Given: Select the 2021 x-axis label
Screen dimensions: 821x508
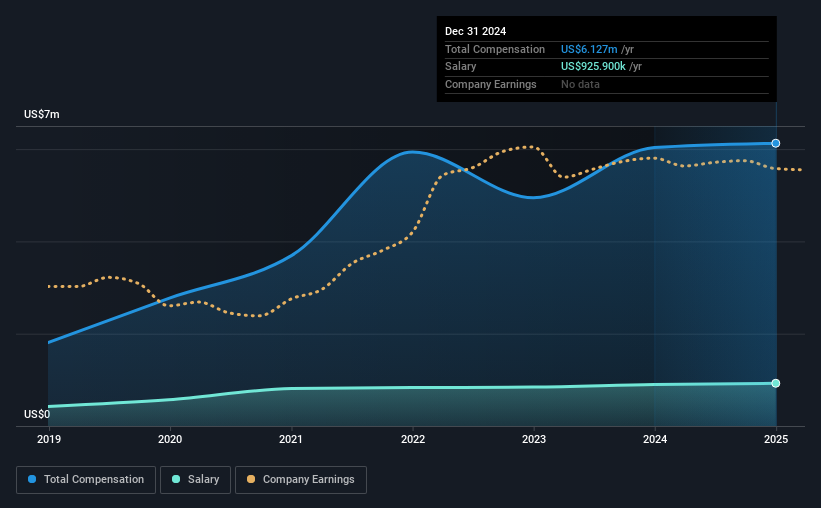Looking at the screenshot, I should tap(291, 439).
